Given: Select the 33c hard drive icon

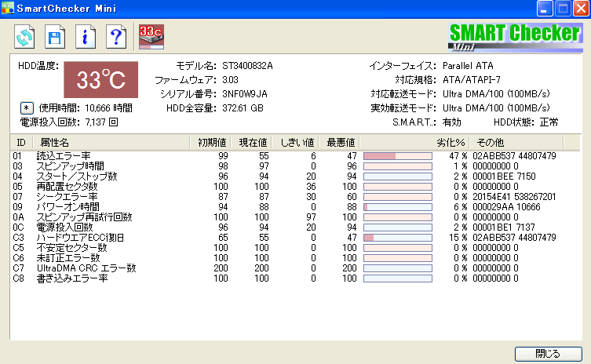Looking at the screenshot, I should (x=150, y=36).
